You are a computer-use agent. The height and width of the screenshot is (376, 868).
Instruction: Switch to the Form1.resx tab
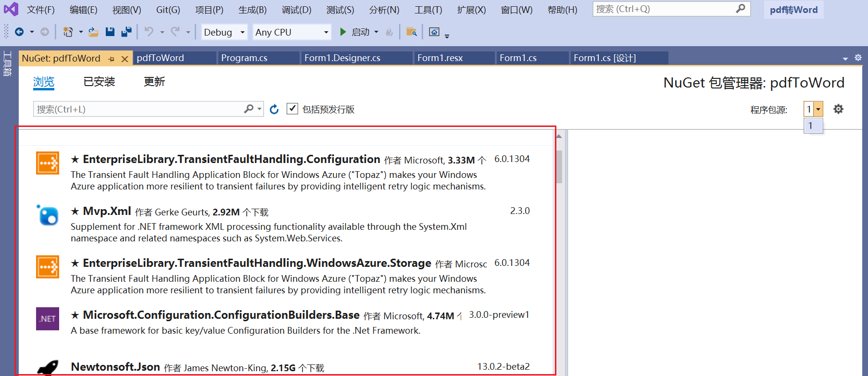454,58
